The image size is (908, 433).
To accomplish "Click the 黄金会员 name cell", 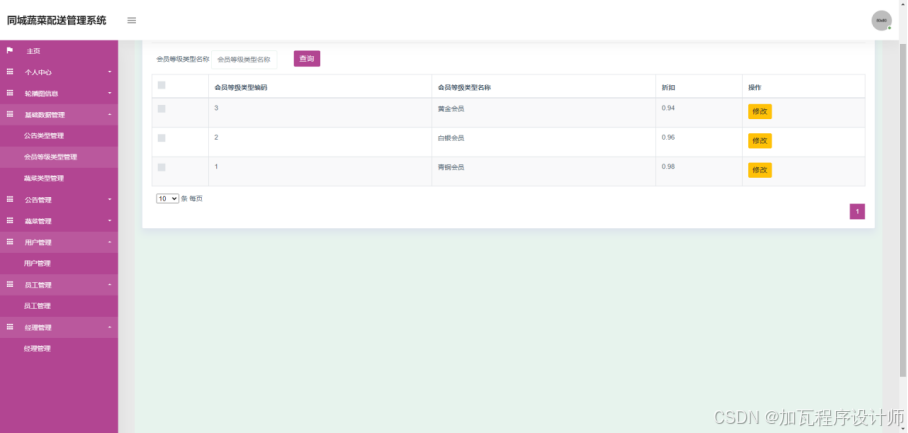I will [x=451, y=108].
